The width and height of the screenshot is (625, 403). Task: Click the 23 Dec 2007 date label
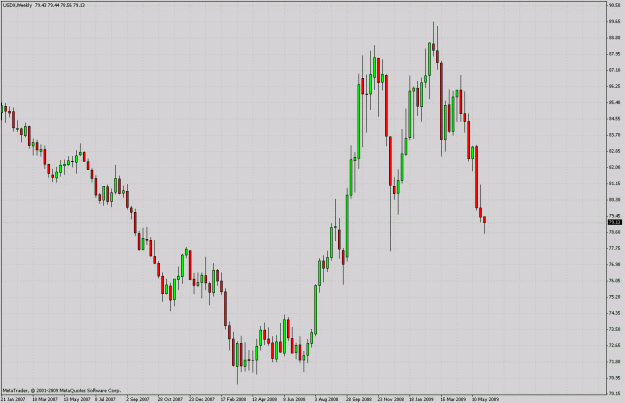(201, 399)
